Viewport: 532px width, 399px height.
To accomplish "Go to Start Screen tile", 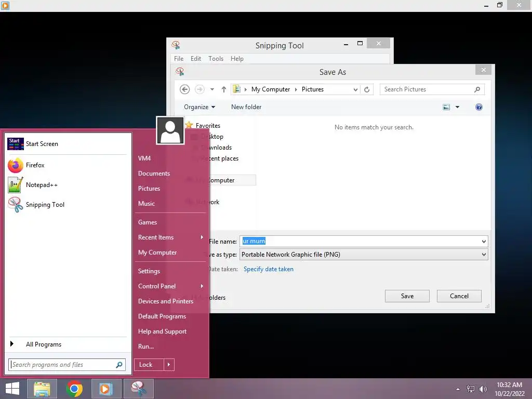I will coord(67,144).
